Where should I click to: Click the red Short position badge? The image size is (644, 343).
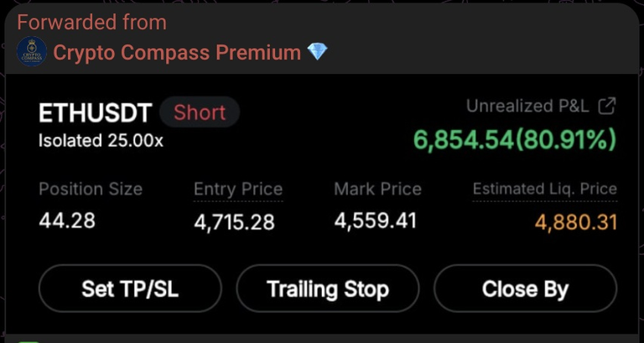point(200,112)
